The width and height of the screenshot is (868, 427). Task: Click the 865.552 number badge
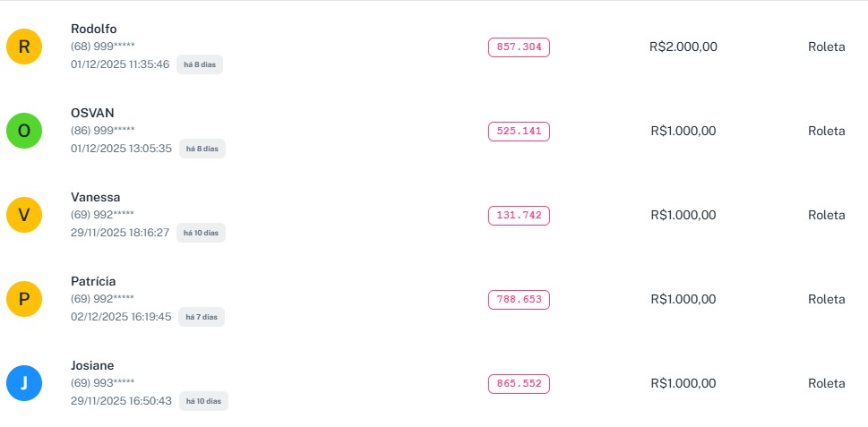[519, 384]
